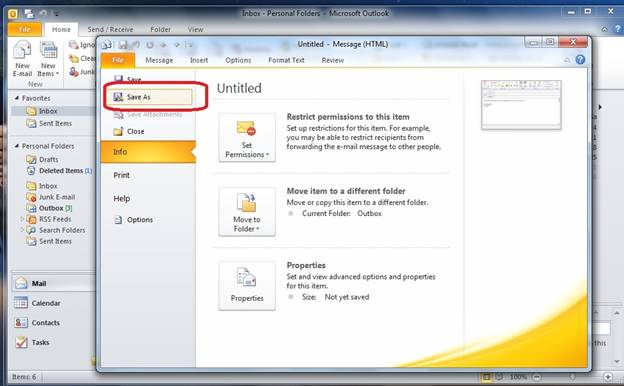The image size is (624, 386).
Task: Click New E-mail icon in Outlook ribbon
Action: (x=22, y=51)
